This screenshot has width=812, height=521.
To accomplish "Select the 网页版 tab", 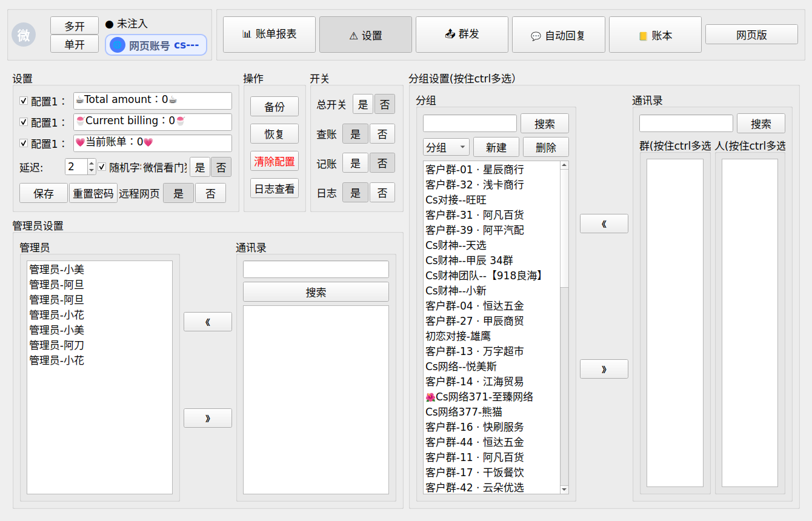I will coord(751,35).
